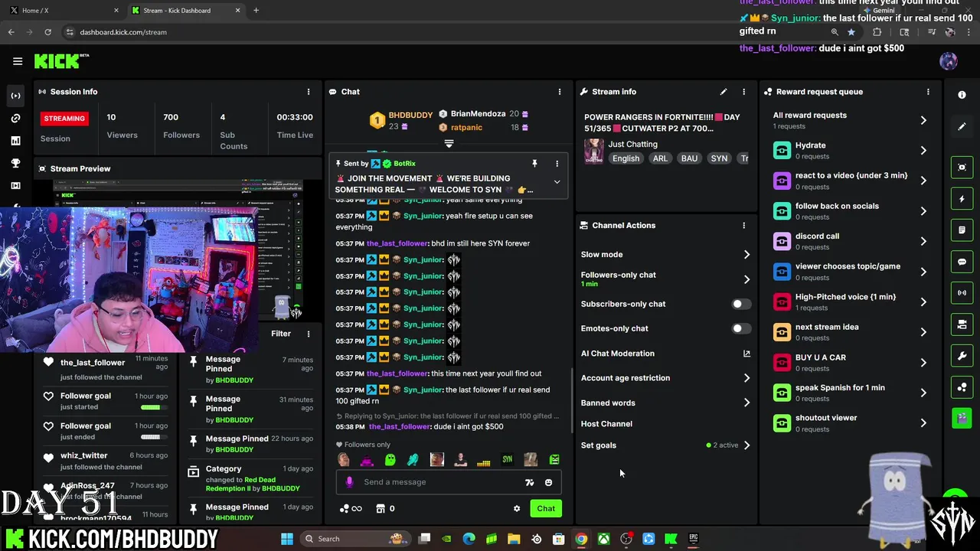This screenshot has width=980, height=551.
Task: Open emoji picker in chat input
Action: point(548,482)
